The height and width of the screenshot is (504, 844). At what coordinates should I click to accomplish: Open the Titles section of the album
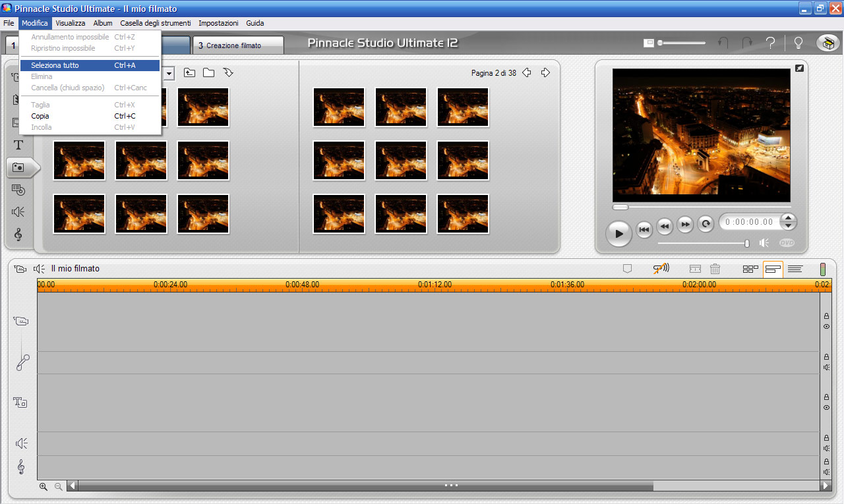[x=18, y=145]
